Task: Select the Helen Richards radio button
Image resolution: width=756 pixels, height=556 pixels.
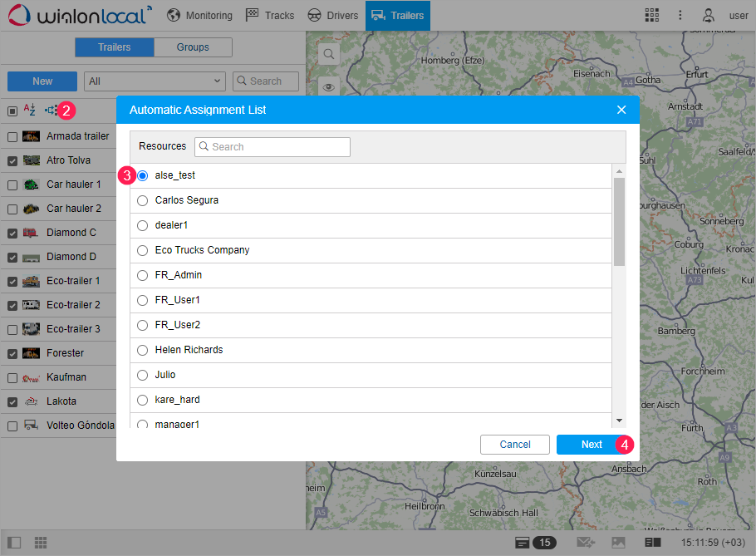Action: coord(142,350)
